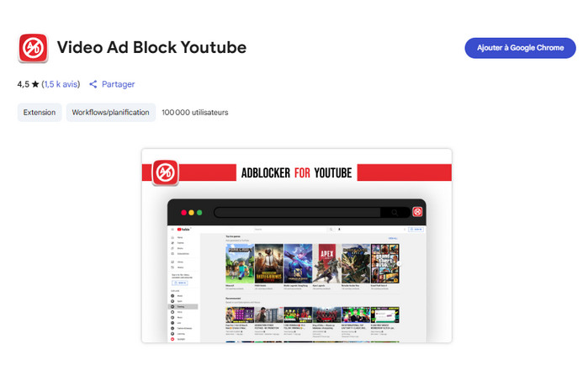This screenshot has width=588, height=376.
Task: Click the Video Ad Block Youtube extension logo
Action: [x=34, y=48]
